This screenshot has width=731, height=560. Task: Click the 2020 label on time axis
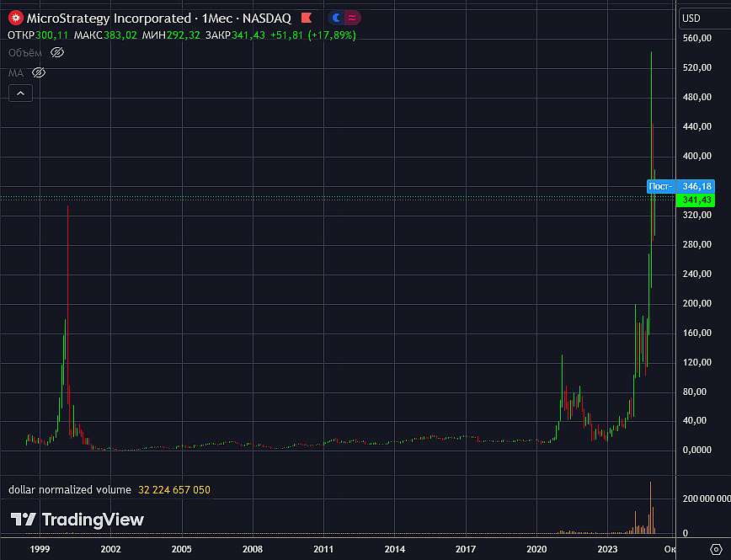pyautogui.click(x=536, y=549)
